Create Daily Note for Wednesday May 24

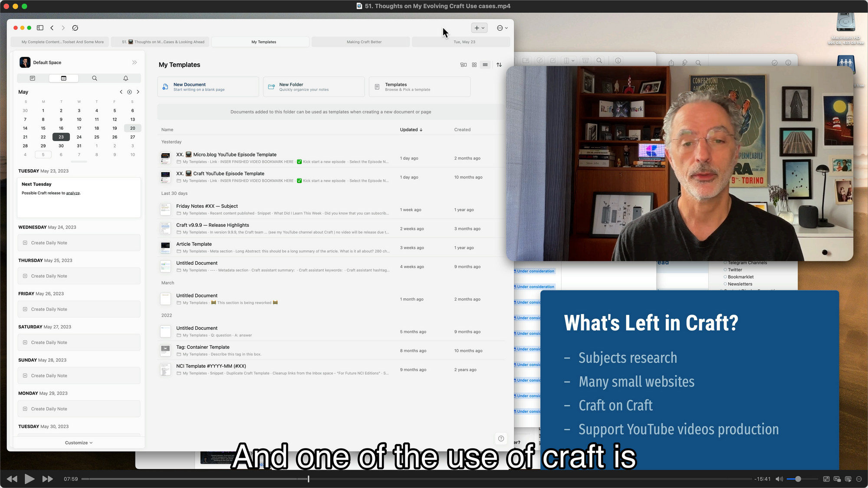[x=79, y=242]
